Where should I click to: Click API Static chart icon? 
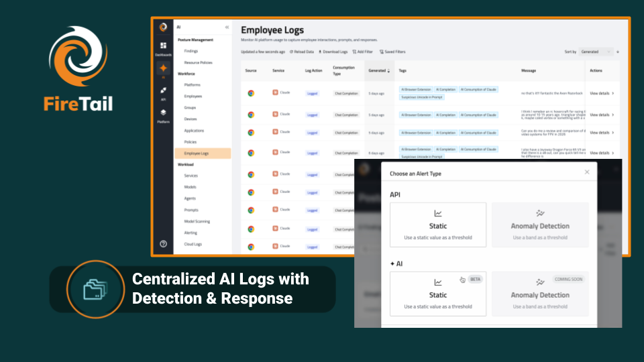point(438,213)
